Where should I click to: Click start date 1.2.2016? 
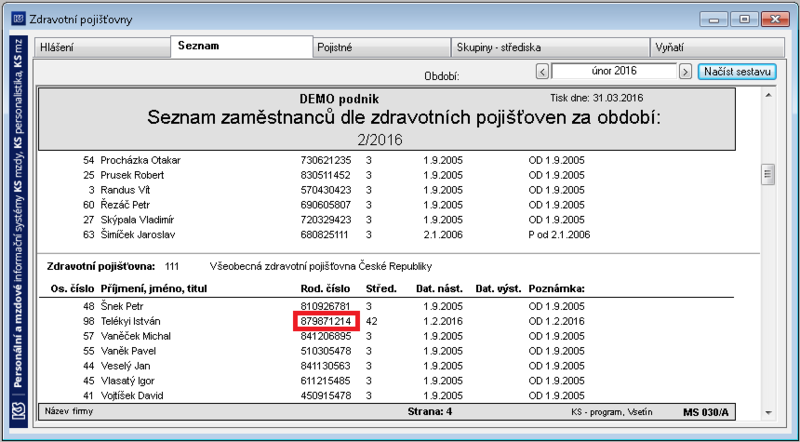tap(443, 321)
